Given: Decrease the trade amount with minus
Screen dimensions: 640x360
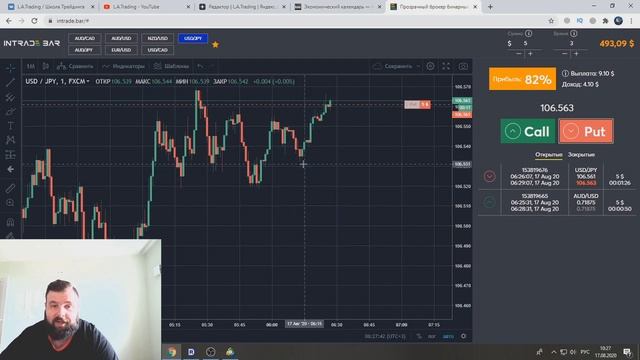Looking at the screenshot, I should [519, 53].
